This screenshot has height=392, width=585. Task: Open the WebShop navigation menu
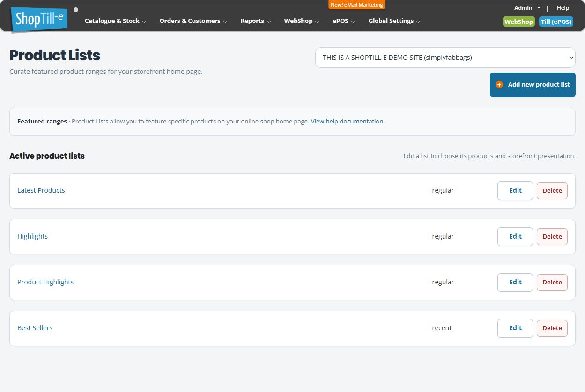302,21
